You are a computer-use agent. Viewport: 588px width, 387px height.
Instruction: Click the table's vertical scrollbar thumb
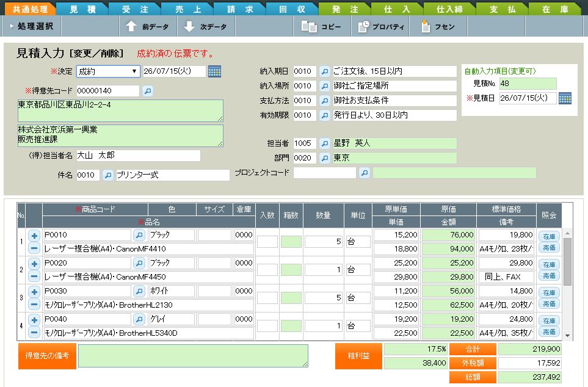[567, 262]
